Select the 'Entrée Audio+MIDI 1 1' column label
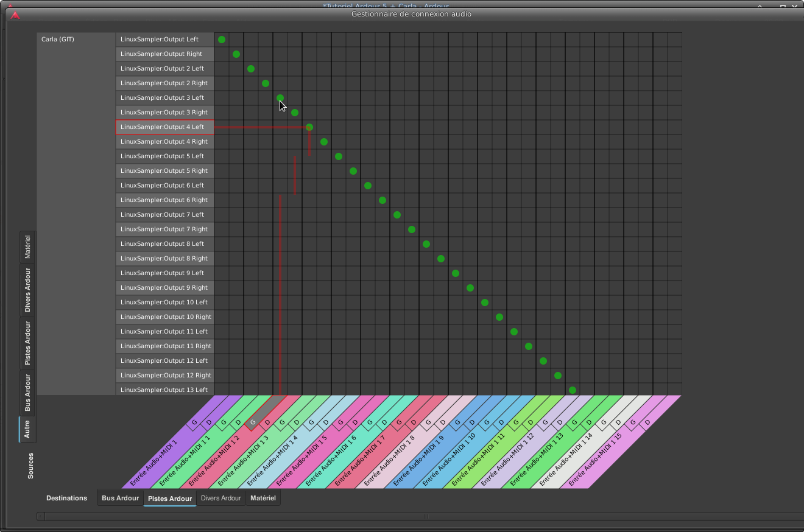This screenshot has height=532, width=804. (x=185, y=460)
